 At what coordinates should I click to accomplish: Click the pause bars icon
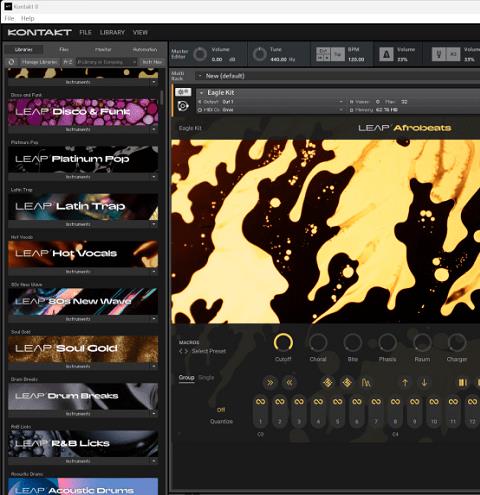coord(462,383)
